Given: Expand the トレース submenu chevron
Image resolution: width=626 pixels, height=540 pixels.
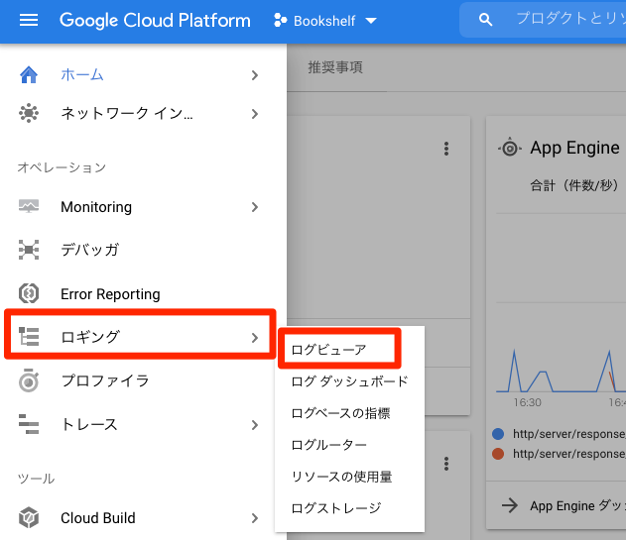Looking at the screenshot, I should [255, 425].
